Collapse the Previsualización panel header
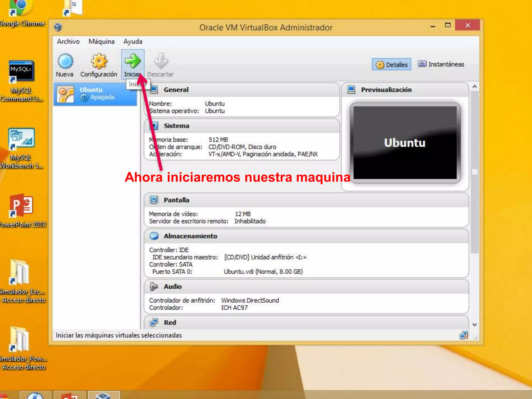The width and height of the screenshot is (532, 399). click(x=386, y=90)
